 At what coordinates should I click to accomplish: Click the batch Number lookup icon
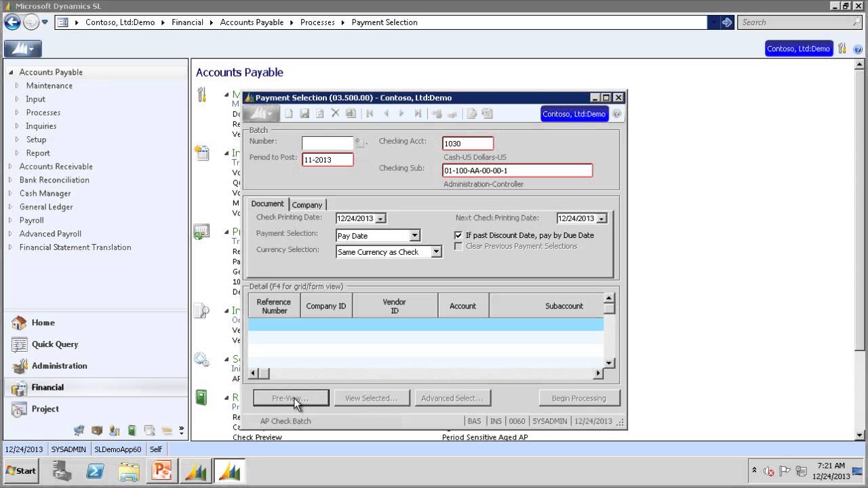(359, 142)
